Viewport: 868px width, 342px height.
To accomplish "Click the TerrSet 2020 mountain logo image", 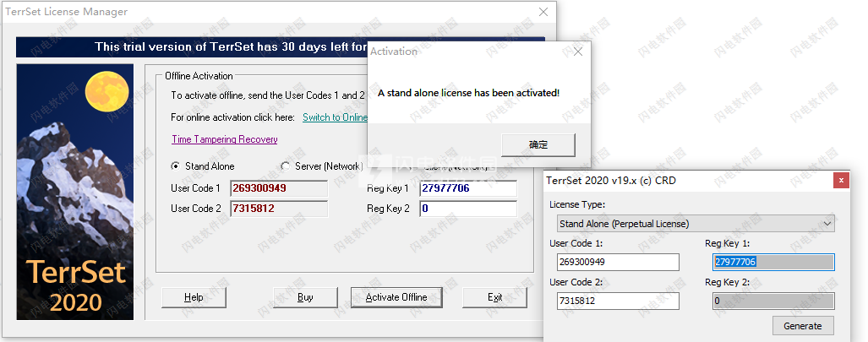I will (74, 192).
